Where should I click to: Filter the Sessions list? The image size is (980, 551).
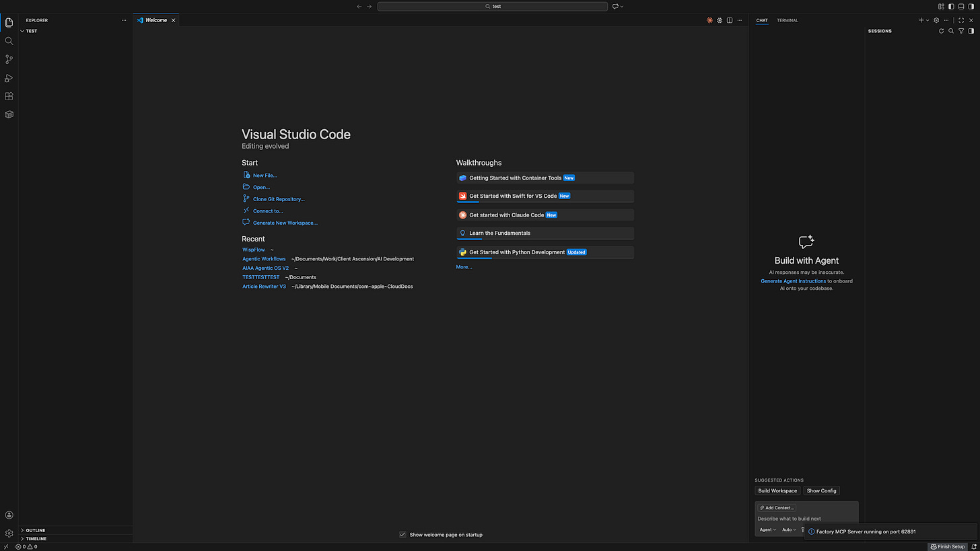961,31
